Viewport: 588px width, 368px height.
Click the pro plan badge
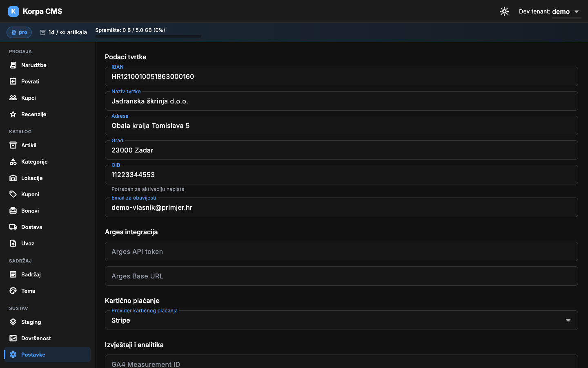[19, 32]
